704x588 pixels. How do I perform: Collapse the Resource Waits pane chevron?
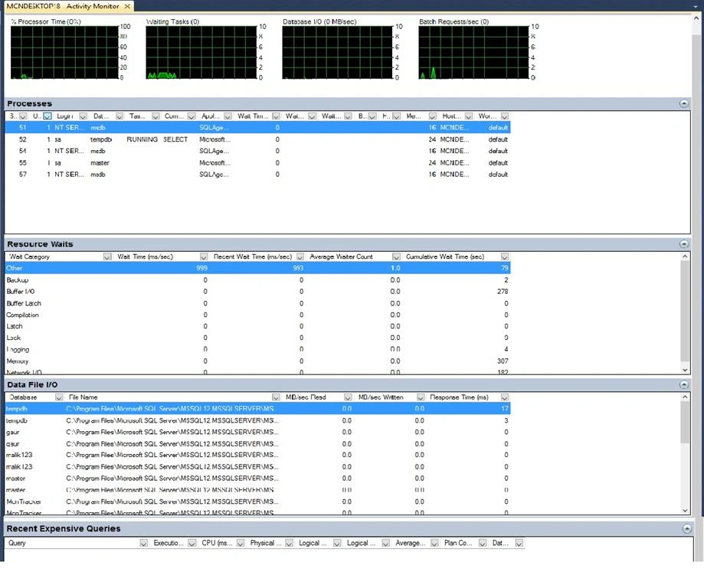pos(683,244)
